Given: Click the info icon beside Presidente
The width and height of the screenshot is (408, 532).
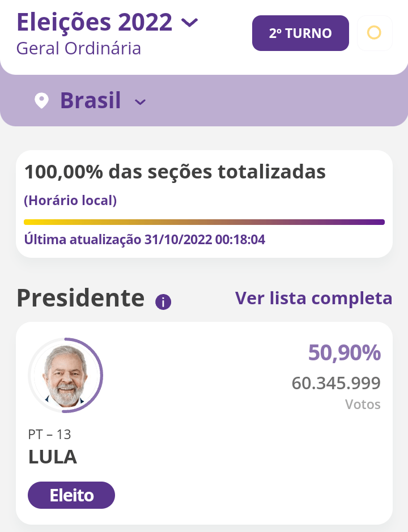Looking at the screenshot, I should coord(163,302).
